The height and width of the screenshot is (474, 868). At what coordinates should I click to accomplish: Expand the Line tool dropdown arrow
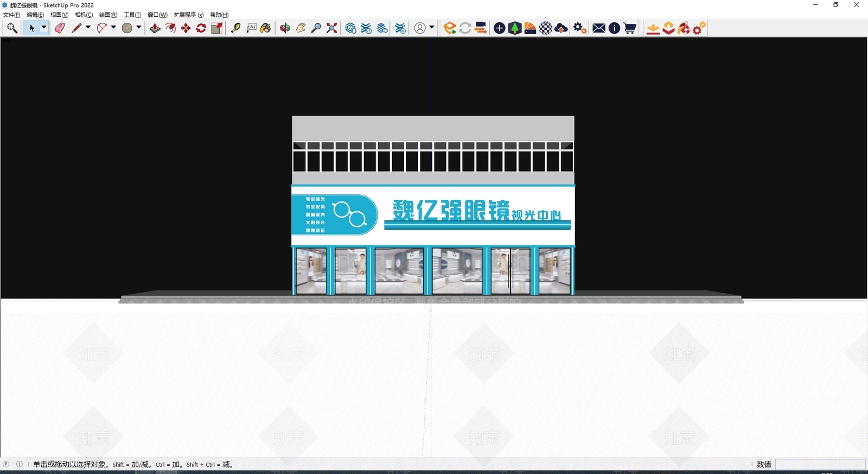pos(88,28)
